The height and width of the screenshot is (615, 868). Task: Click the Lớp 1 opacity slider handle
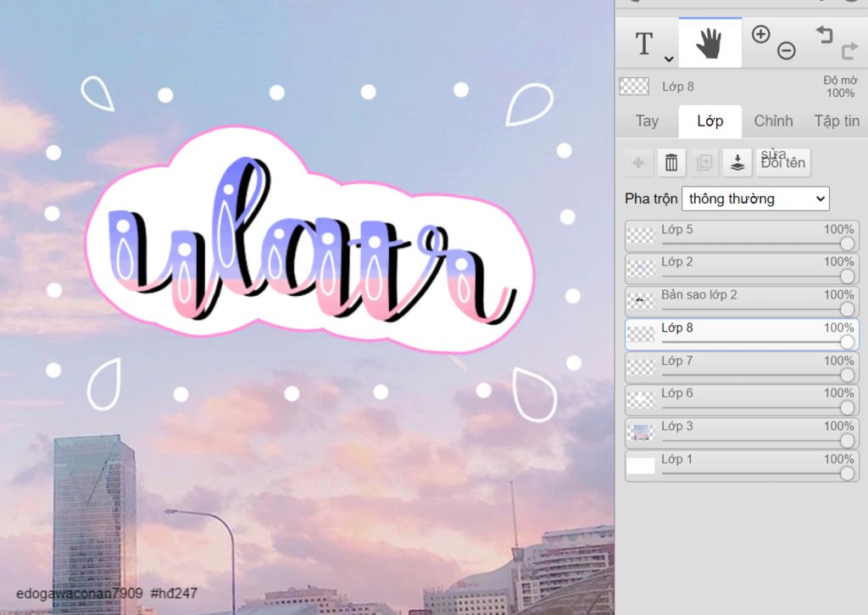[847, 473]
